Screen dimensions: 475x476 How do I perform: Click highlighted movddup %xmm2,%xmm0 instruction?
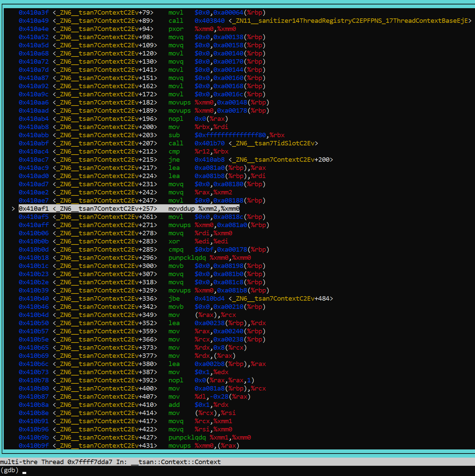point(204,209)
